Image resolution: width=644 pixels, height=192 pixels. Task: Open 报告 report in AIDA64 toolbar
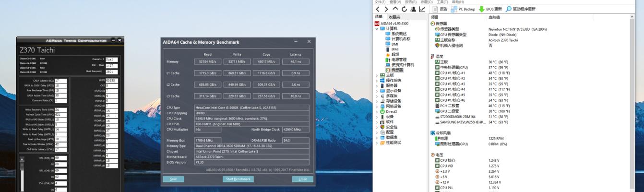point(440,9)
